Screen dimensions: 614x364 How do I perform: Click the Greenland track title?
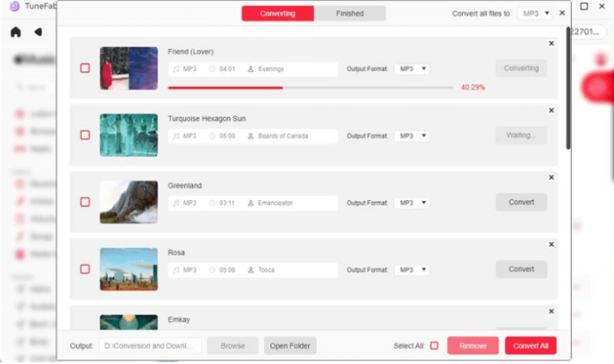click(x=185, y=186)
